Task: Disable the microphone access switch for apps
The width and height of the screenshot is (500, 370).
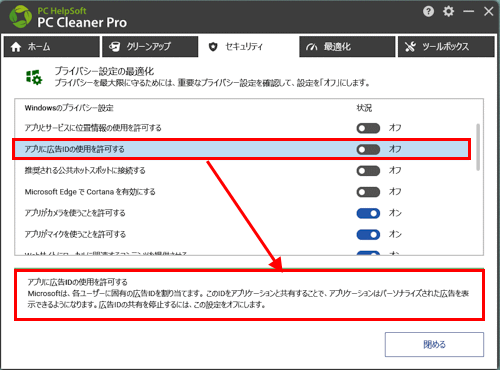Action: pos(368,235)
